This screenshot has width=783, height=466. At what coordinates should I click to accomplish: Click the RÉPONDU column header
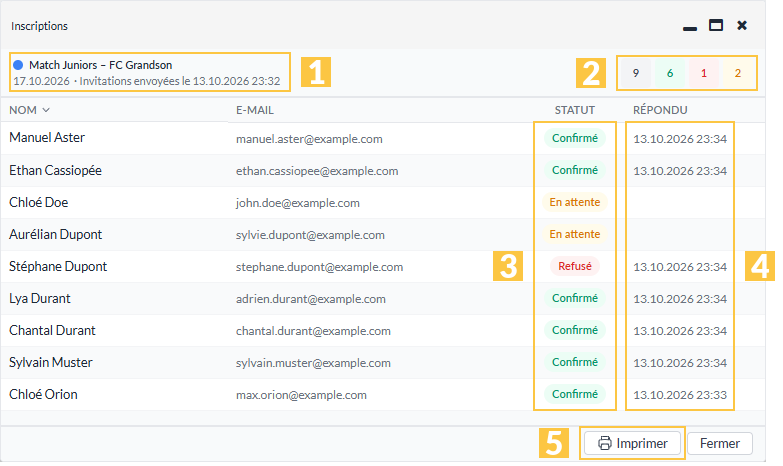click(660, 110)
